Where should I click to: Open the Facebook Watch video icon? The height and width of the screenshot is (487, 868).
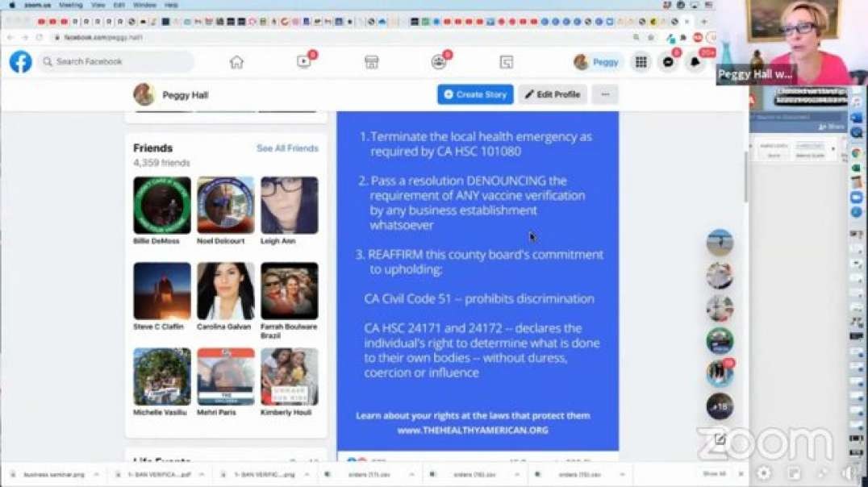[304, 61]
